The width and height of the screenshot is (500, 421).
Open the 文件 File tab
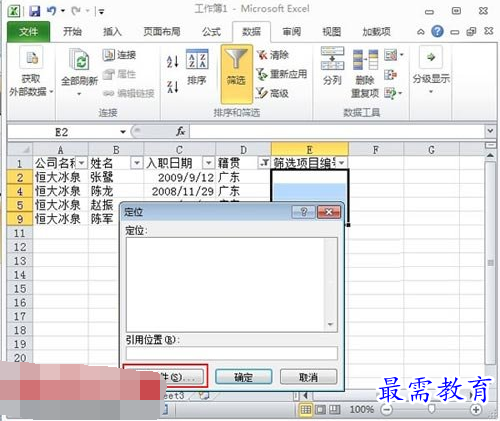tap(29, 32)
